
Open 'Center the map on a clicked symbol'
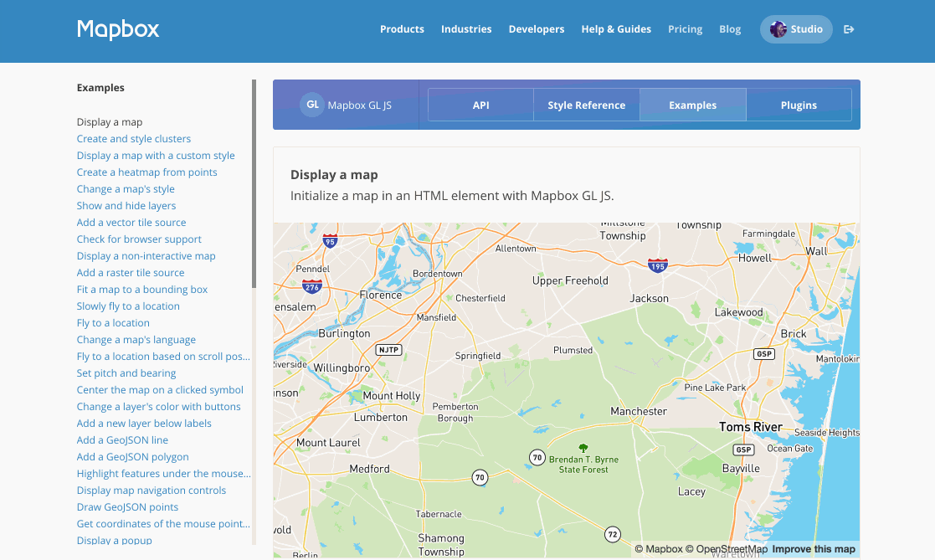click(x=160, y=389)
